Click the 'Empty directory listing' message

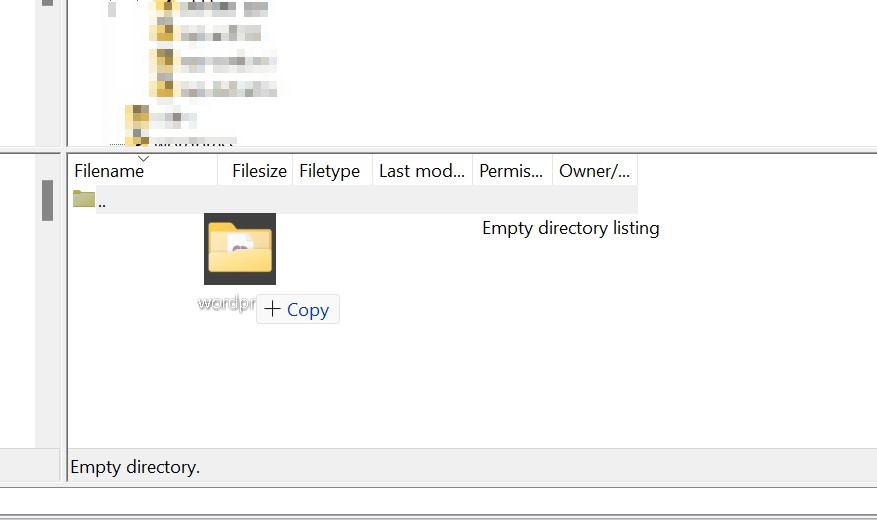pos(570,228)
